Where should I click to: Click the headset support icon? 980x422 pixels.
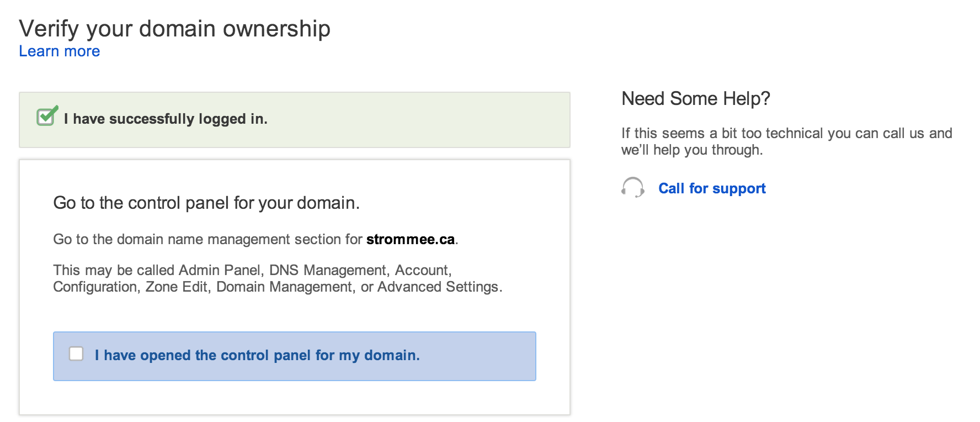tap(633, 188)
